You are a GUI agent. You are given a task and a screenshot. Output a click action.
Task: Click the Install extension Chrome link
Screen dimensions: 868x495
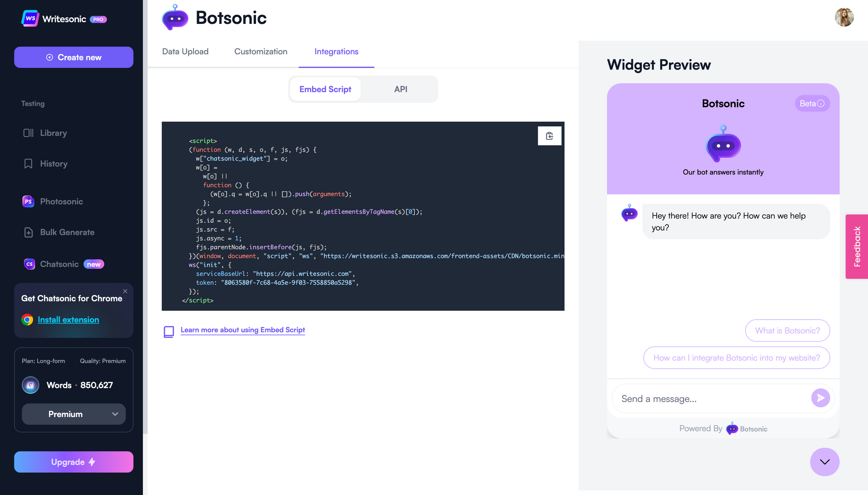68,319
